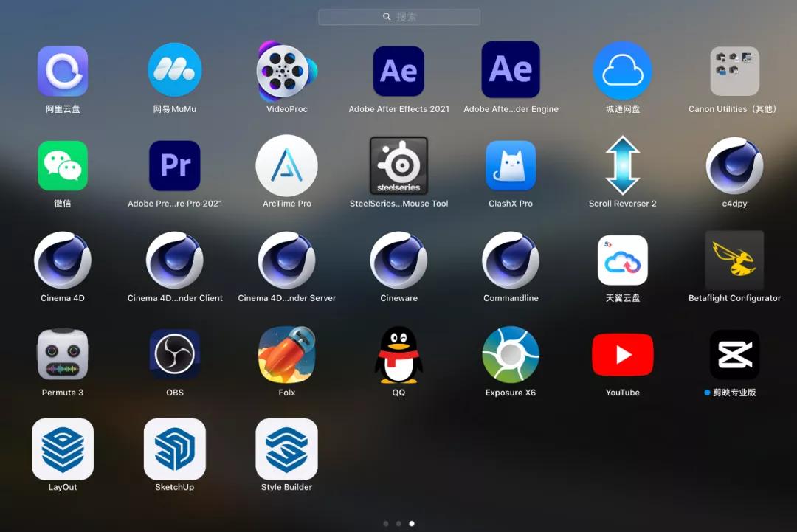Switch to the first Launchpad page dot
The width and height of the screenshot is (797, 532).
pyautogui.click(x=386, y=523)
